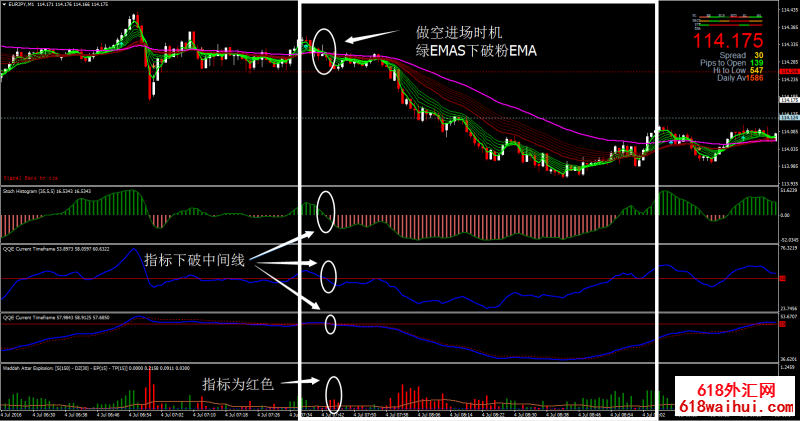Select the Pips to Open 139 readout
Image resolution: width=800 pixels, height=421 pixels.
(732, 63)
